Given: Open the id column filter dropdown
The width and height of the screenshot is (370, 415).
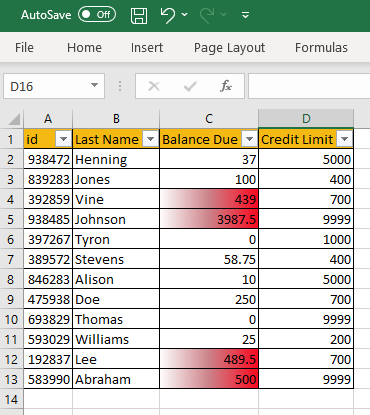Looking at the screenshot, I should coord(63,139).
